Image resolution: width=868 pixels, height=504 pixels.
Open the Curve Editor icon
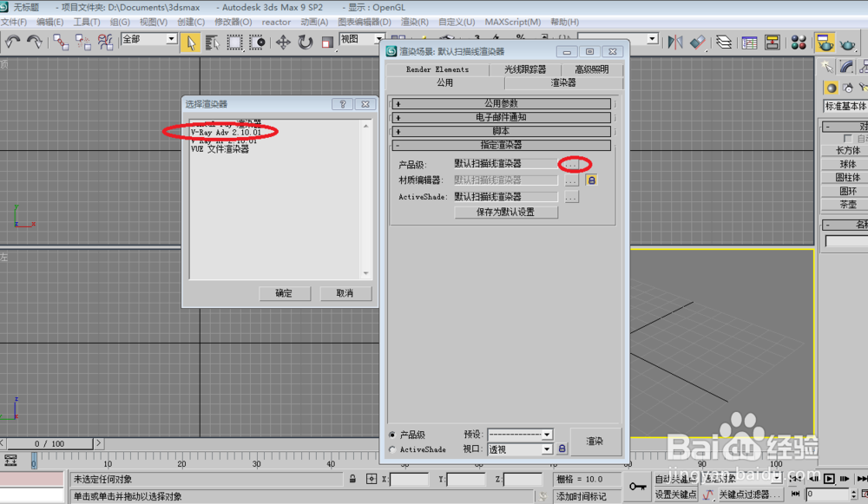(x=750, y=42)
